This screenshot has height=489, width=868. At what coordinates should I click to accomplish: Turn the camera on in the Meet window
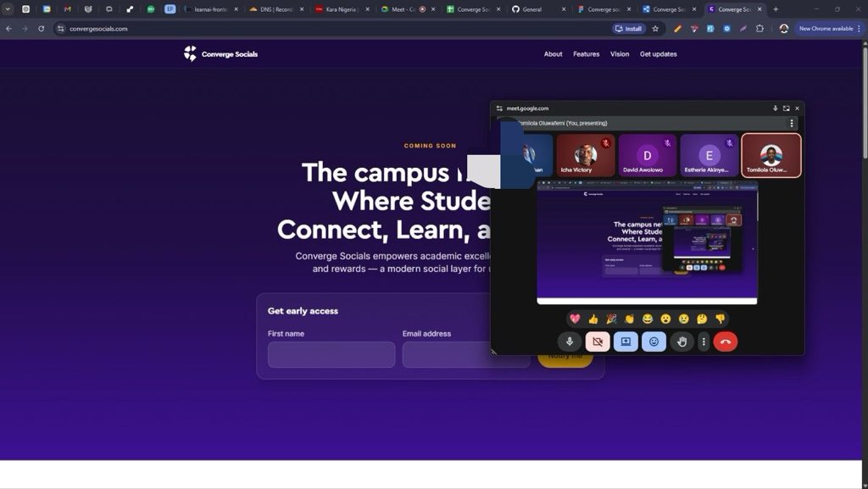(598, 342)
